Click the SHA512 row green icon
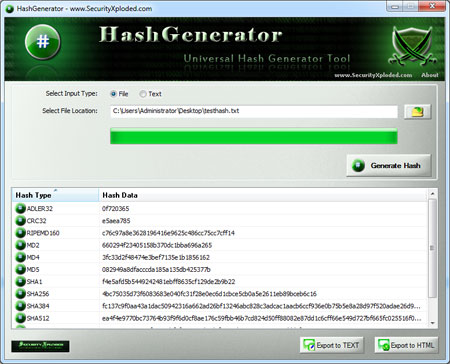 click(x=20, y=318)
